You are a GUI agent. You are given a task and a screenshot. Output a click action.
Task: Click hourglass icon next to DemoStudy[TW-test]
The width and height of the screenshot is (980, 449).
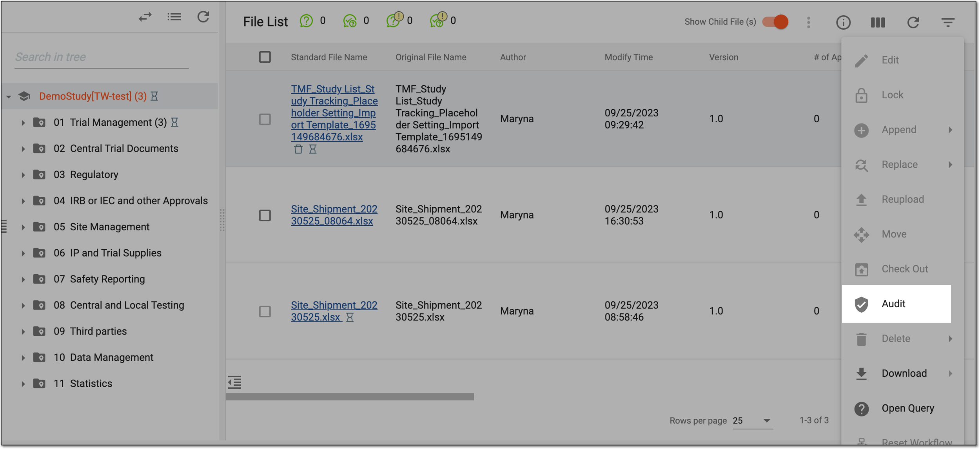point(154,96)
